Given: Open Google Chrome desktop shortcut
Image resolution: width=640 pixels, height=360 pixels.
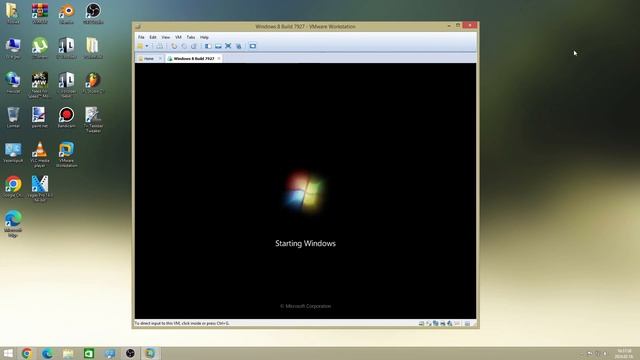Looking at the screenshot, I should click(x=13, y=187).
